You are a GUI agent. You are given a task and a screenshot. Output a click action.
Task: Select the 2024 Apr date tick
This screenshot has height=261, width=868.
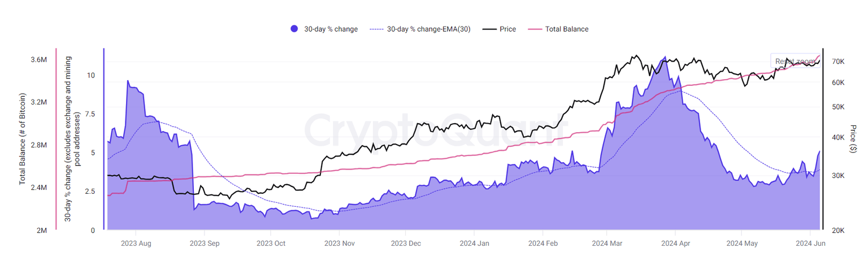click(675, 243)
